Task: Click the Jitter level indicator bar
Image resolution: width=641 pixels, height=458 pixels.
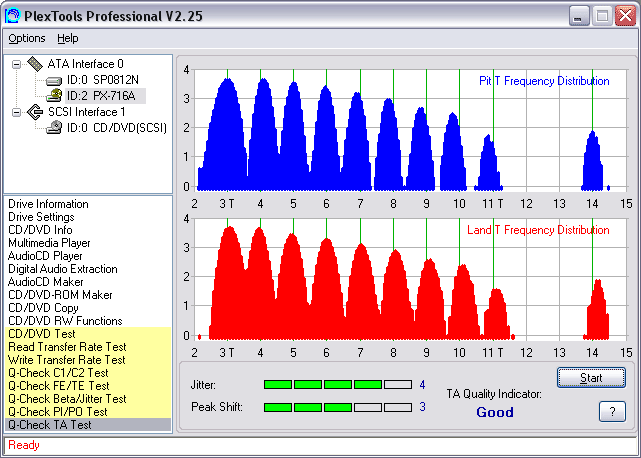Action: (x=338, y=384)
